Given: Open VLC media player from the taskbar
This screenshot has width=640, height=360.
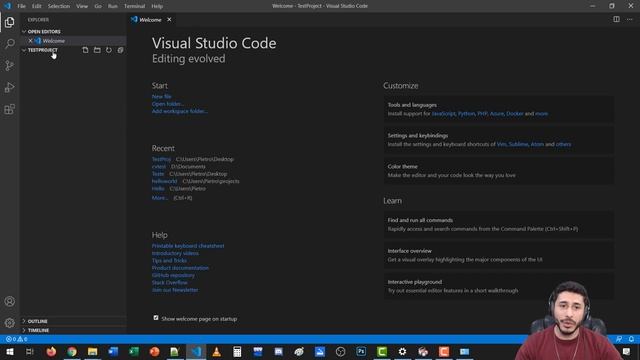Looking at the screenshot, I should click(x=216, y=351).
